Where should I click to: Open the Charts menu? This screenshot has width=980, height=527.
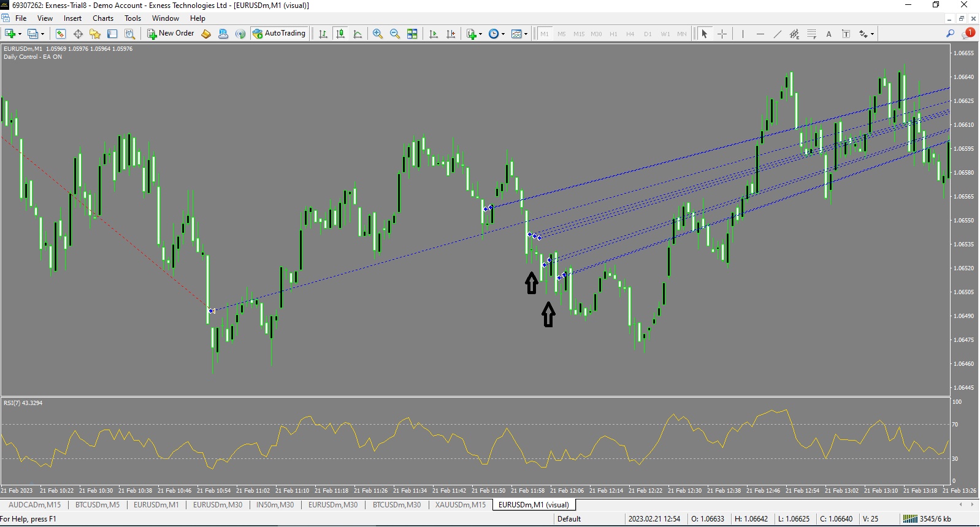click(x=103, y=18)
